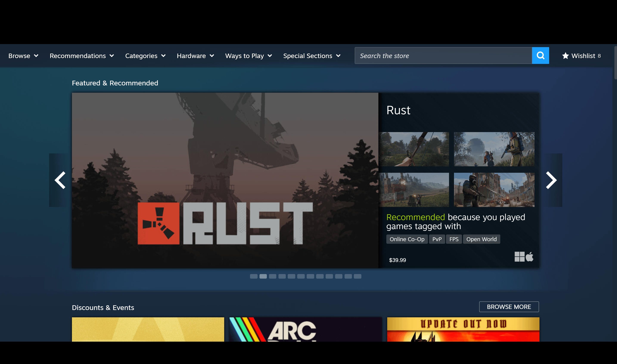This screenshot has height=364, width=617.
Task: Click the BROWSE MORE button
Action: [509, 307]
